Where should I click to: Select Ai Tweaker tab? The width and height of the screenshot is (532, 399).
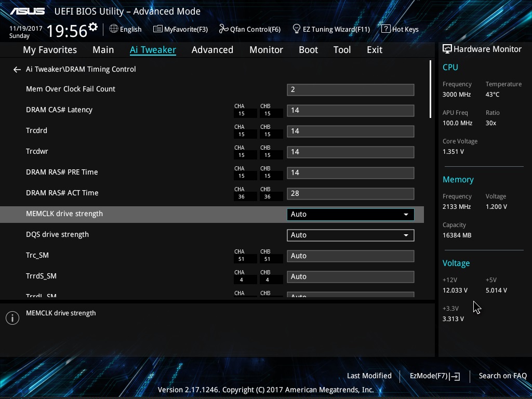tap(153, 50)
